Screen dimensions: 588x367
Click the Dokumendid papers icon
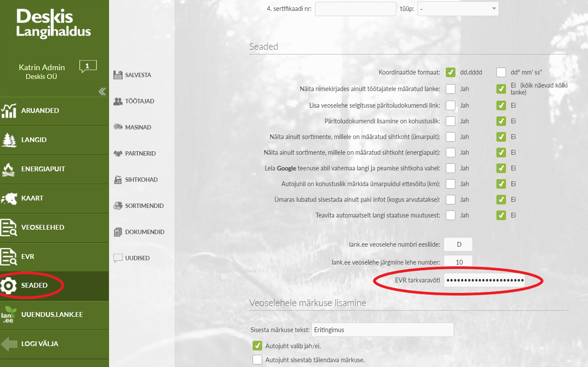118,232
